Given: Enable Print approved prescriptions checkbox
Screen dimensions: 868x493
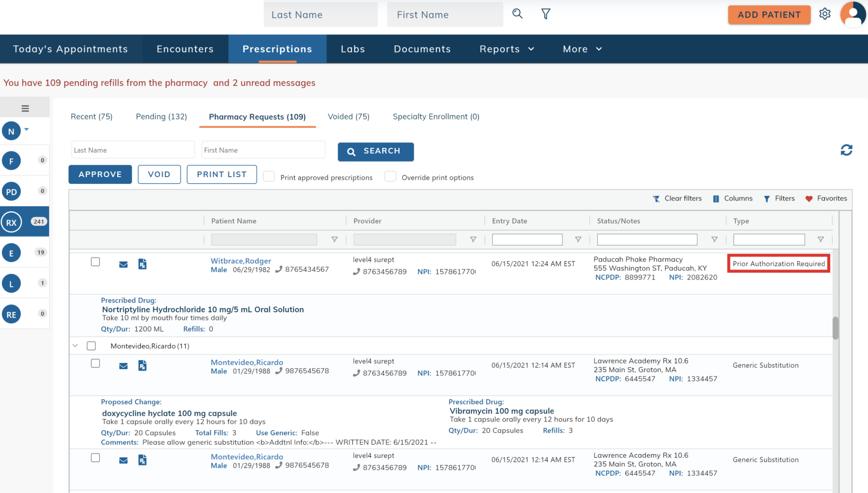Looking at the screenshot, I should [x=269, y=177].
